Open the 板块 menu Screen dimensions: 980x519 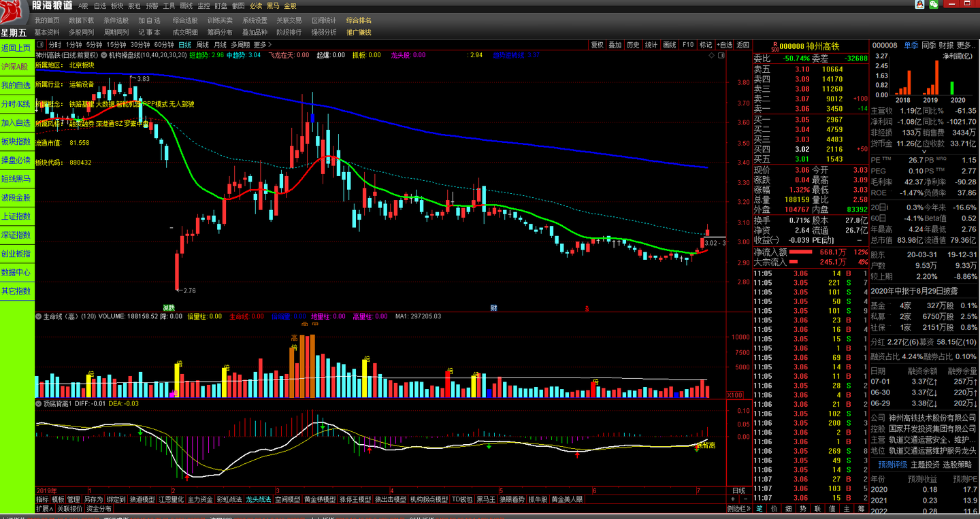click(x=117, y=5)
